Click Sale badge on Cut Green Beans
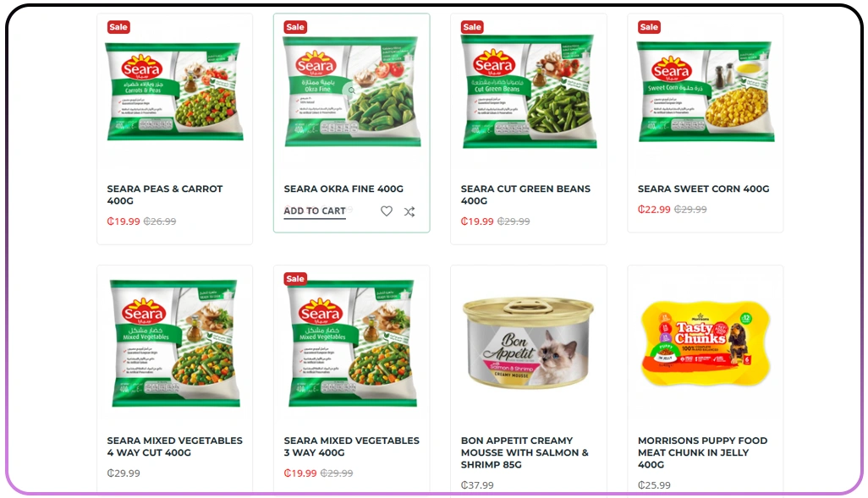This screenshot has height=498, width=868. pyautogui.click(x=472, y=27)
